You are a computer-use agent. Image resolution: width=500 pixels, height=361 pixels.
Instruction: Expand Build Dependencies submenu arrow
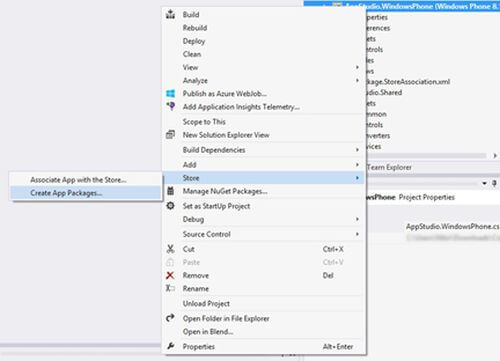pos(357,150)
